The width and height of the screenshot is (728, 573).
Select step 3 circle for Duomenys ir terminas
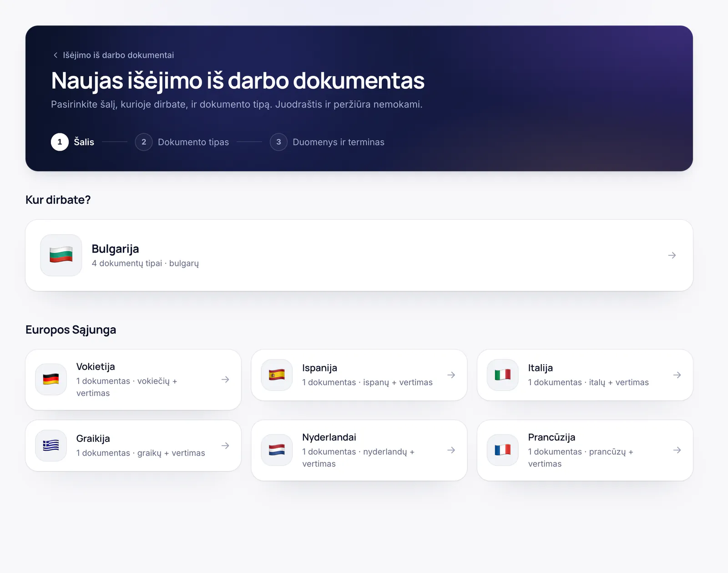[x=278, y=142]
